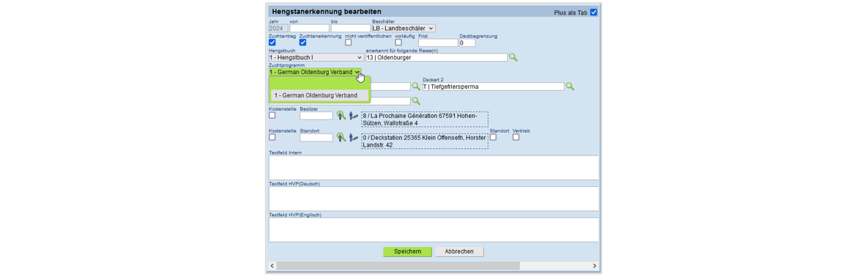Click the anerkannt für folgende Rasse(n) field

(437, 57)
